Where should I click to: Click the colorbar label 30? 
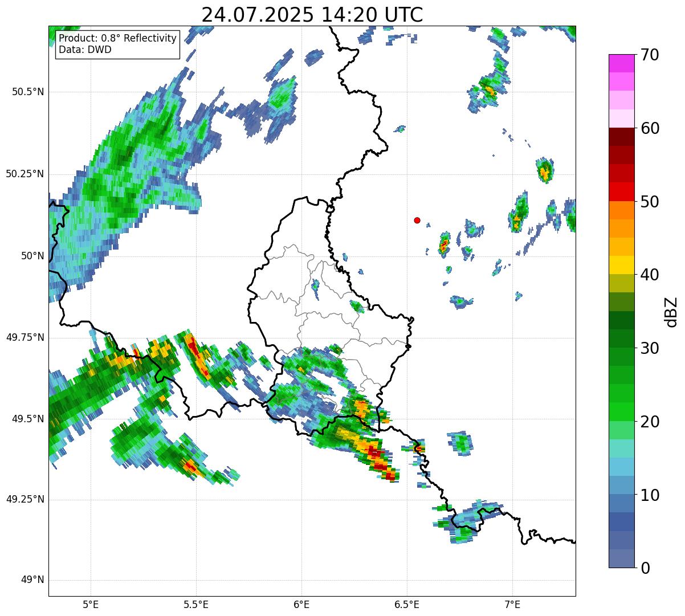point(650,348)
